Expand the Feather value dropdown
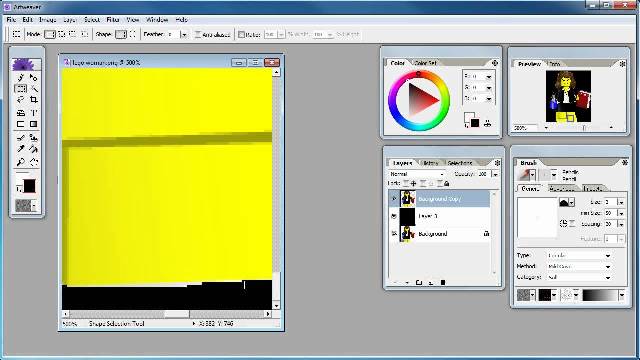This screenshot has width=640, height=360. [x=184, y=35]
